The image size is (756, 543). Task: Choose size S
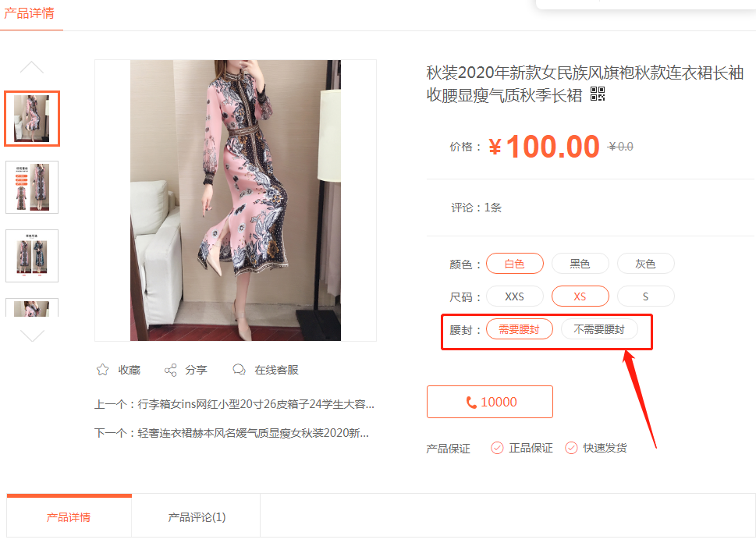(645, 296)
